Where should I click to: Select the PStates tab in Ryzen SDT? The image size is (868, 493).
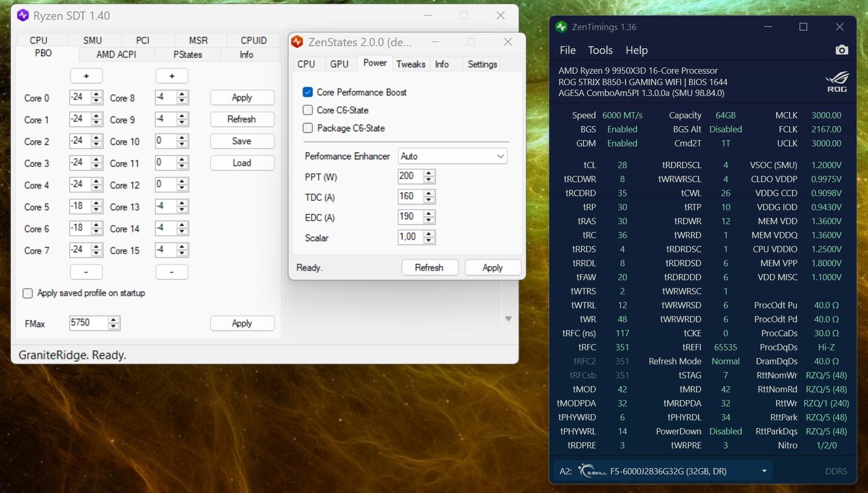(x=188, y=54)
